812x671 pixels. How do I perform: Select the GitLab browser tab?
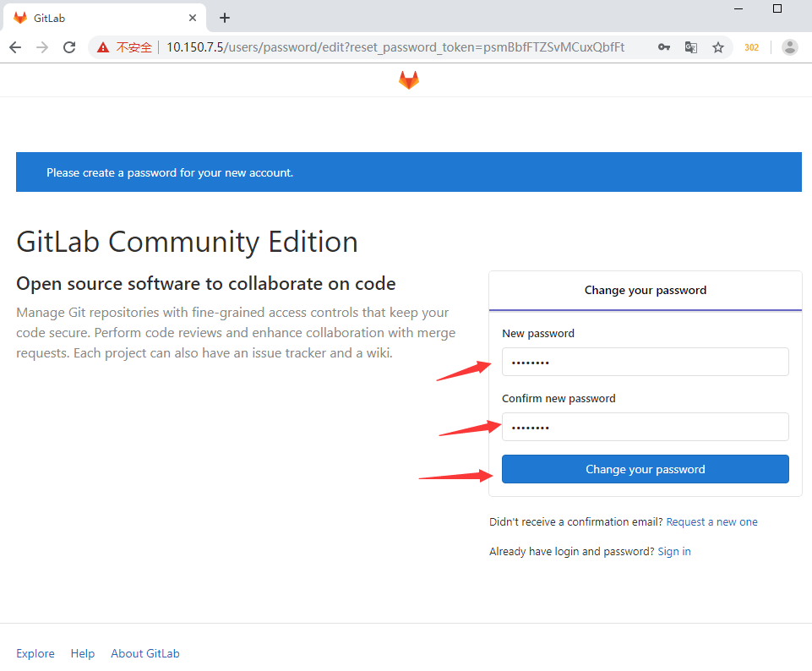click(x=93, y=17)
